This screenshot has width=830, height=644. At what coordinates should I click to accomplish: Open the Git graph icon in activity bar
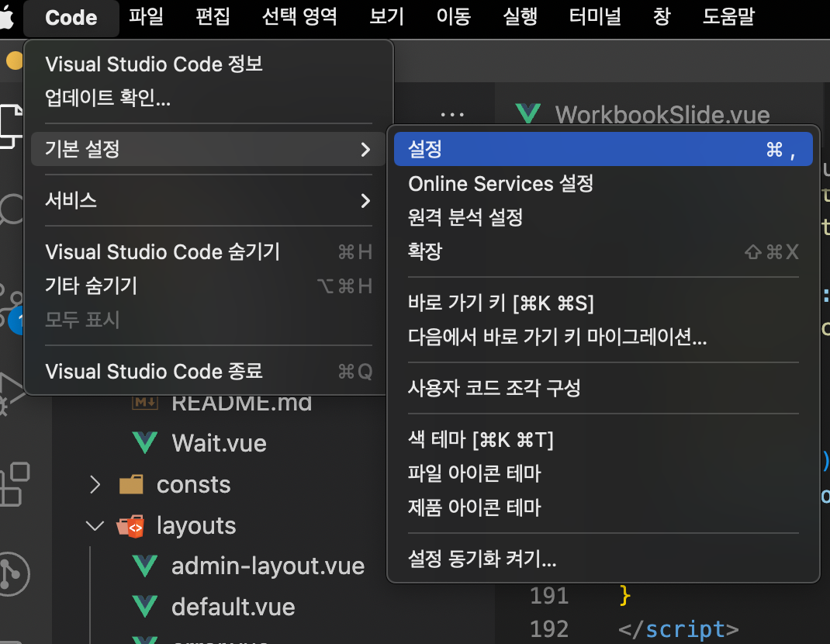(x=14, y=574)
